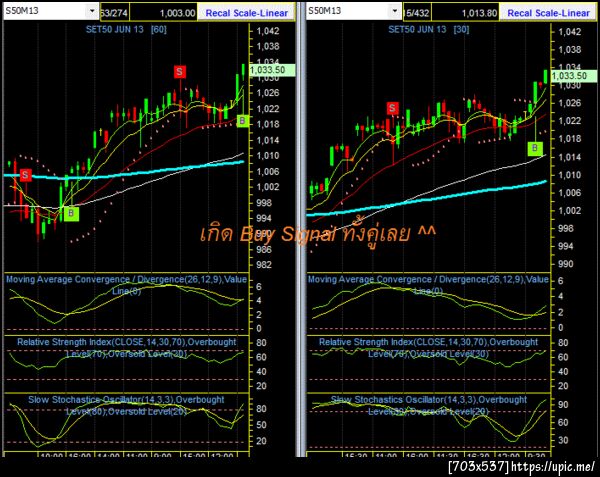Click the Relative Strength Index label on left chart
The height and width of the screenshot is (477, 600).
pyautogui.click(x=126, y=348)
